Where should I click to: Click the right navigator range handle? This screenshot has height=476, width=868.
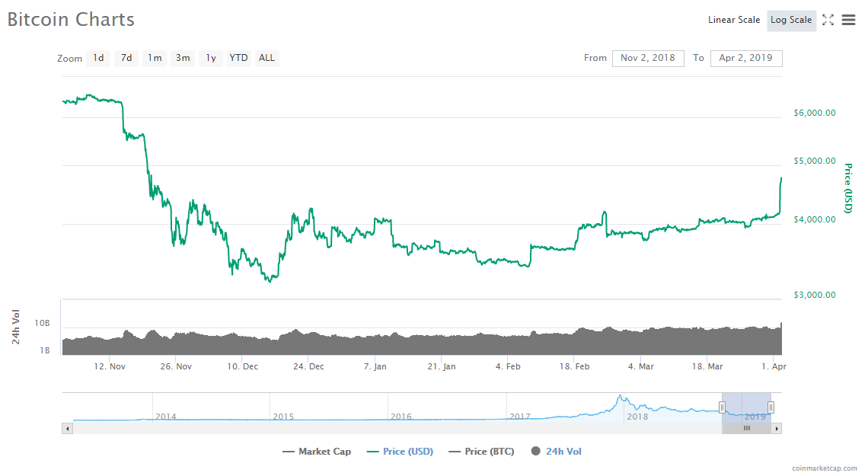pyautogui.click(x=771, y=407)
